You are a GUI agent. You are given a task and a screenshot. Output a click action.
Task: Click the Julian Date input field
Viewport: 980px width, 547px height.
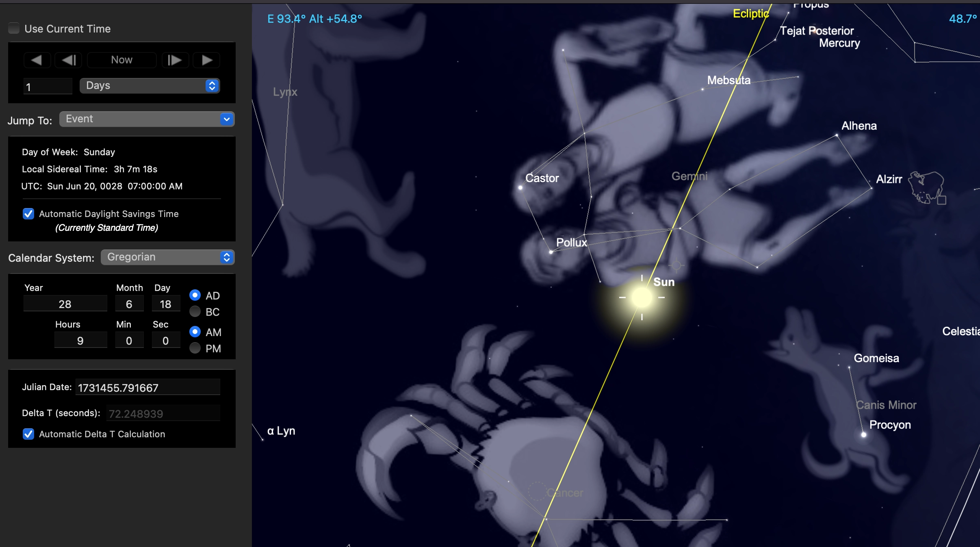[x=148, y=388]
